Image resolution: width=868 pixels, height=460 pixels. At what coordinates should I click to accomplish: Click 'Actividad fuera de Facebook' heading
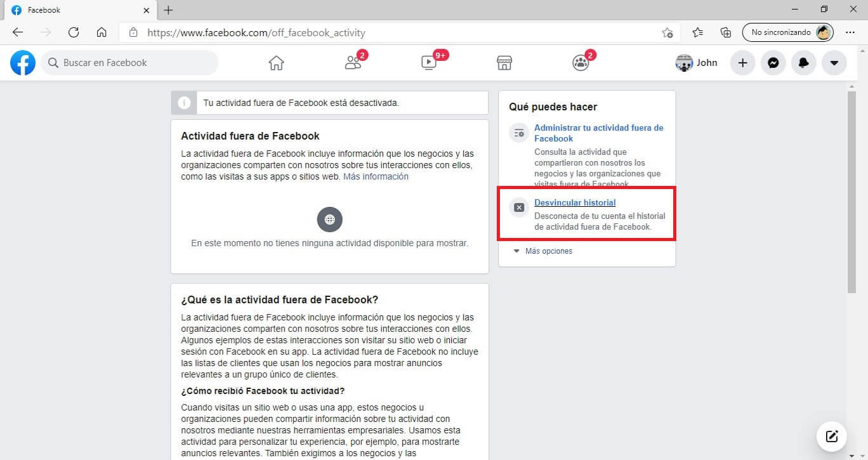coord(251,136)
